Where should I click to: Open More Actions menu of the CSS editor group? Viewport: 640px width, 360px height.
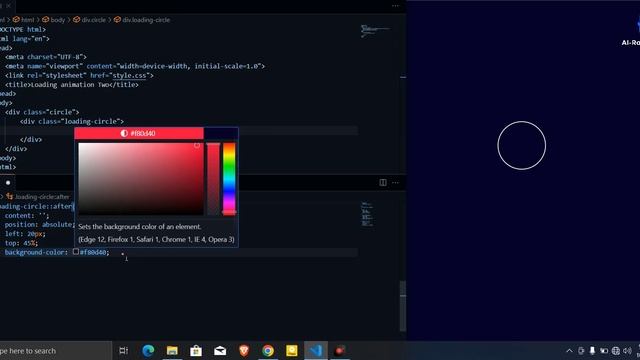[395, 182]
